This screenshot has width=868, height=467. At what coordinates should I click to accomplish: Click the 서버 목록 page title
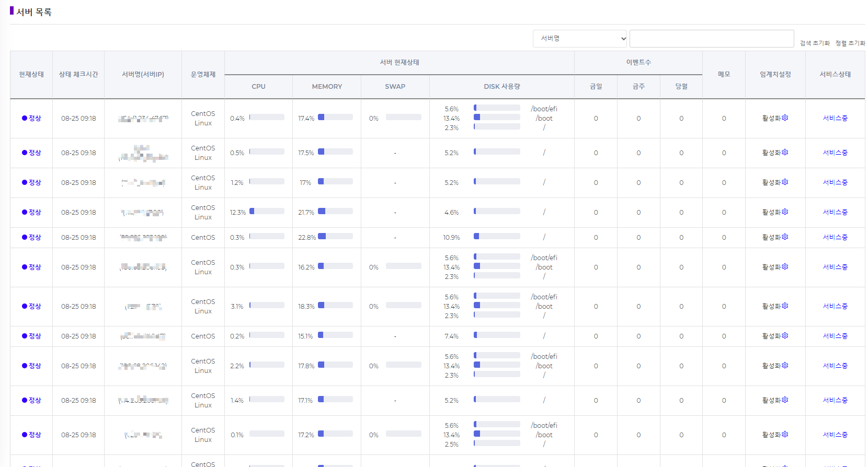pyautogui.click(x=34, y=12)
